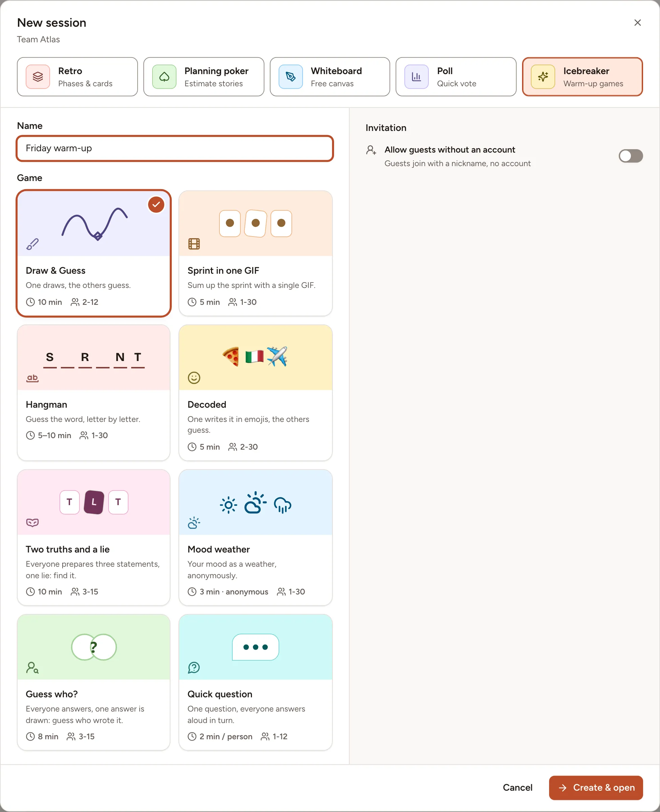This screenshot has height=812, width=660.
Task: Select the Poll session type
Action: (x=456, y=77)
